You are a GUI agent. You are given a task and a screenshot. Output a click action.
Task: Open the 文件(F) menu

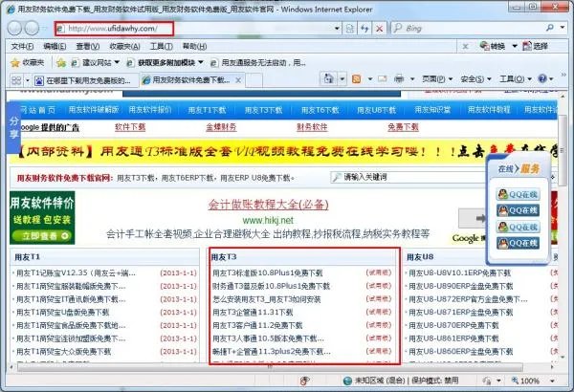pos(22,47)
